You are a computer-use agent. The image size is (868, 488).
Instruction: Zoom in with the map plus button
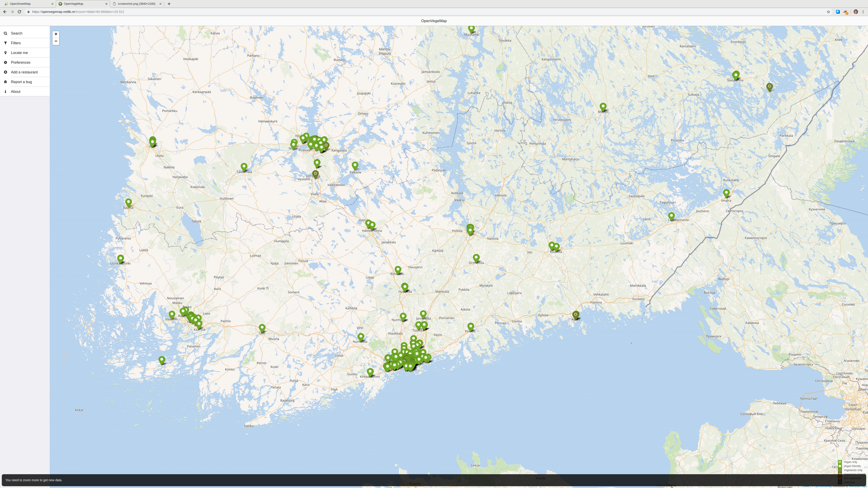tap(56, 34)
